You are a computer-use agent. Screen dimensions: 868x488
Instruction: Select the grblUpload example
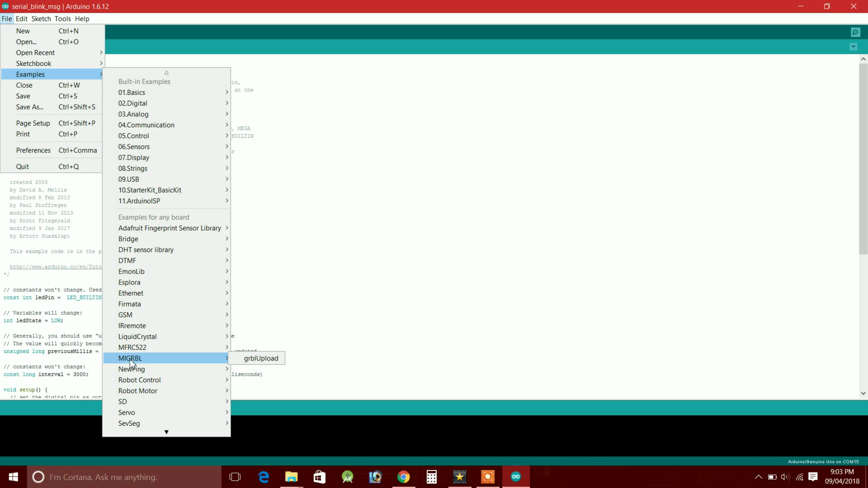[x=261, y=358]
